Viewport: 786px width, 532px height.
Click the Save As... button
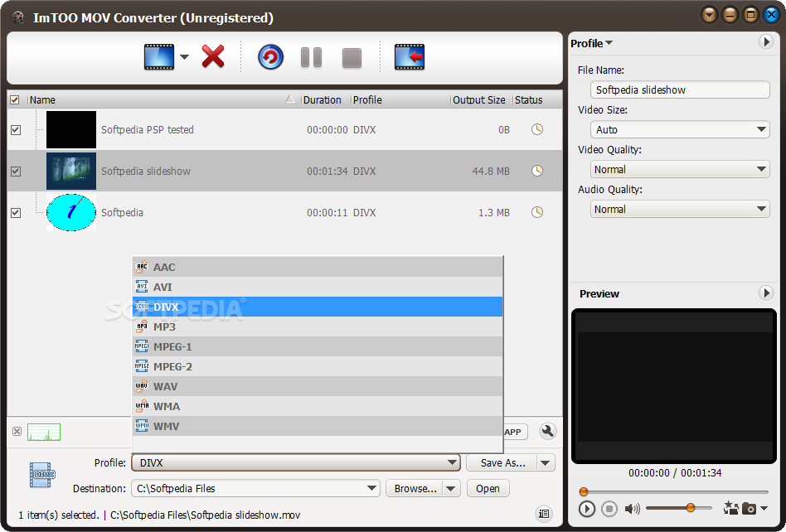pyautogui.click(x=502, y=463)
